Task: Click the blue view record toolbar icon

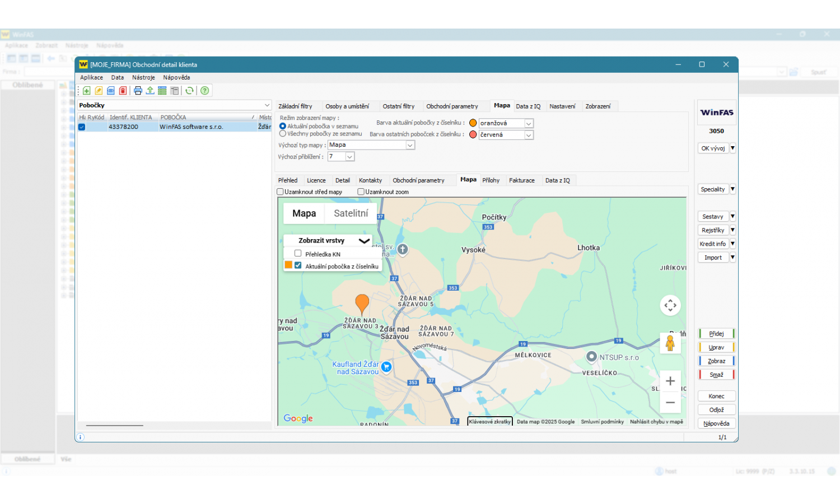Action: point(111,91)
